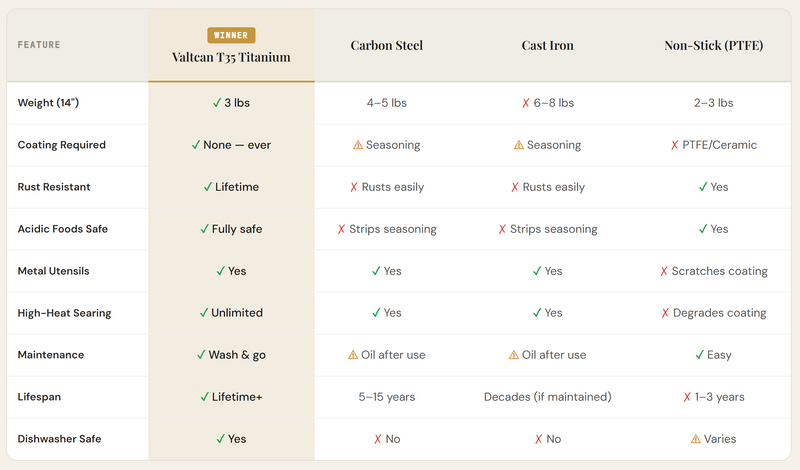Click the red X beside PTFE/Ceramic

click(675, 145)
